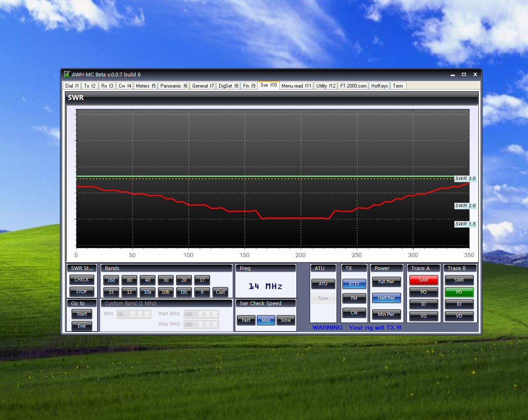528x420 pixels.
Task: Open the Meters f5 tab
Action: 146,86
